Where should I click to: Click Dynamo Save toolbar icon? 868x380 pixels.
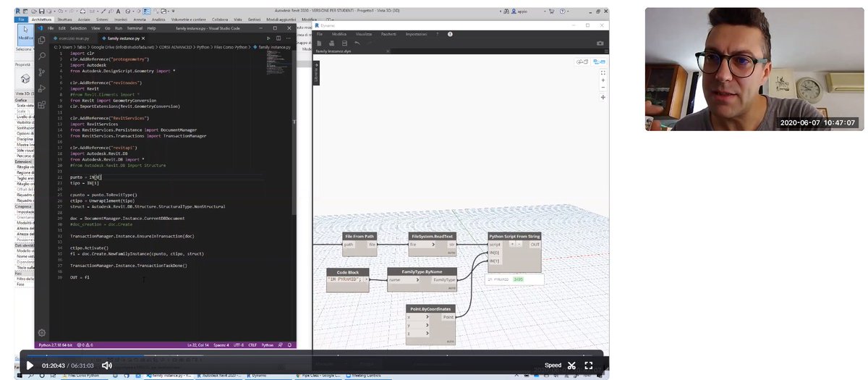pos(345,43)
